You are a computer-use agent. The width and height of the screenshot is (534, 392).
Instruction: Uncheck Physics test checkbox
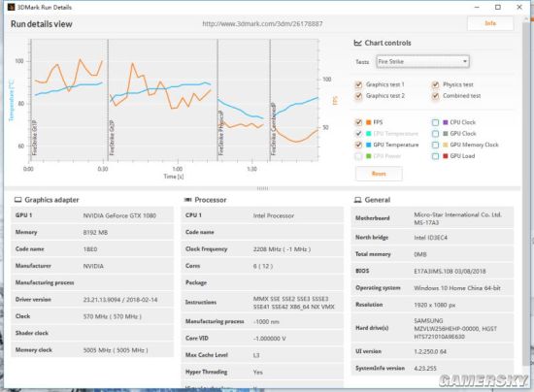click(435, 84)
